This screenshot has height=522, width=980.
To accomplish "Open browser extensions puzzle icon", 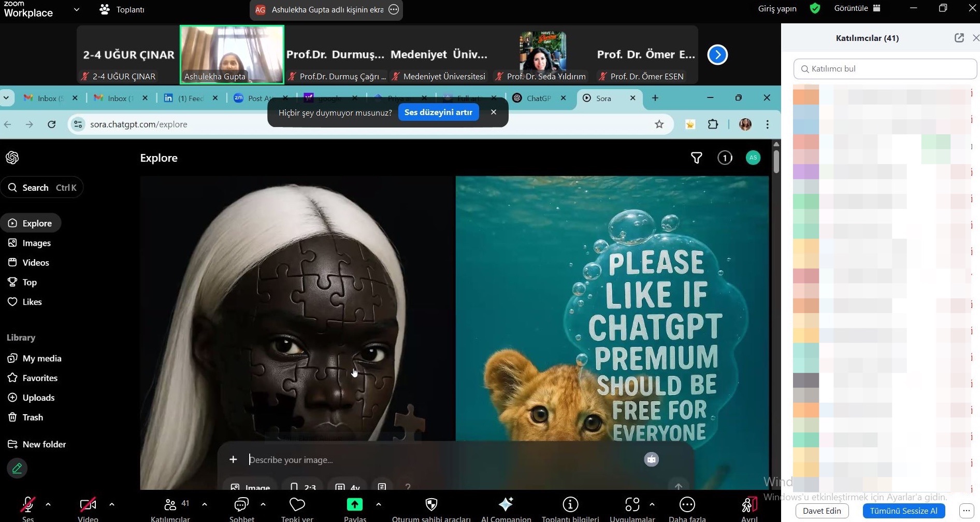I will [x=713, y=124].
